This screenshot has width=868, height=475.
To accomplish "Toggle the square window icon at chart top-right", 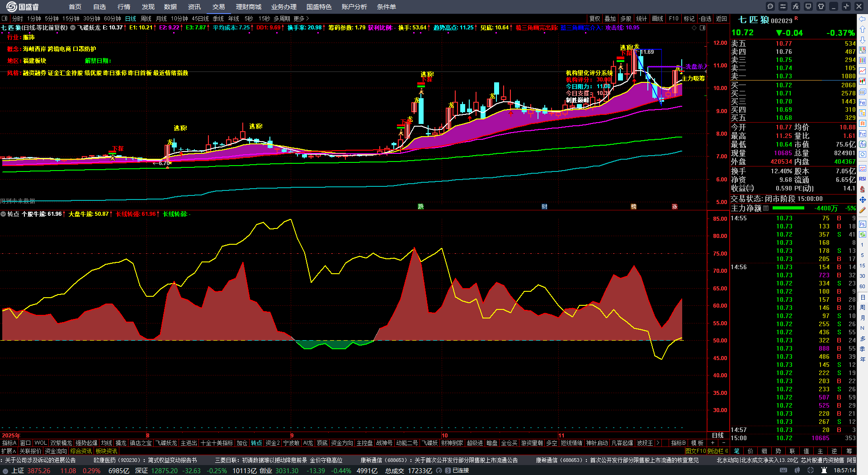I will click(x=703, y=28).
